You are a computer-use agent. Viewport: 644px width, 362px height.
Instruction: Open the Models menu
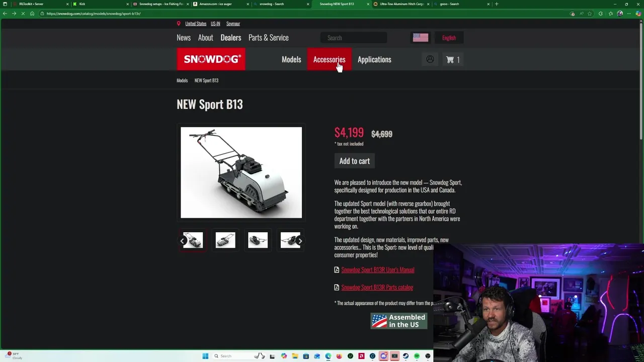(x=291, y=59)
